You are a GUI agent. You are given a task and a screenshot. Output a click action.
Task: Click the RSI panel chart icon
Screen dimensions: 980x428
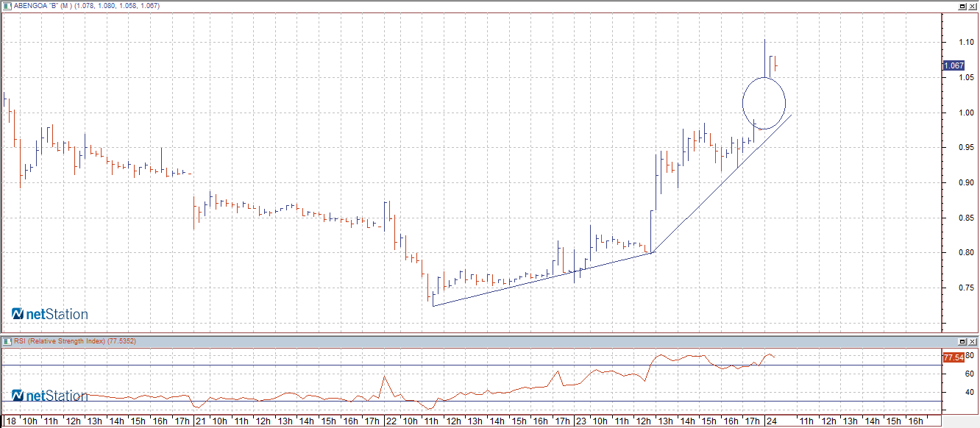7,341
